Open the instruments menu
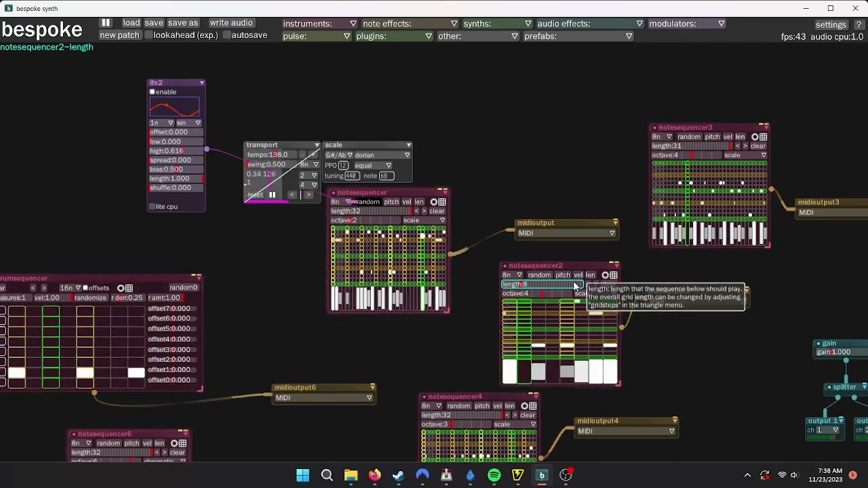This screenshot has height=488, width=868. 319,24
